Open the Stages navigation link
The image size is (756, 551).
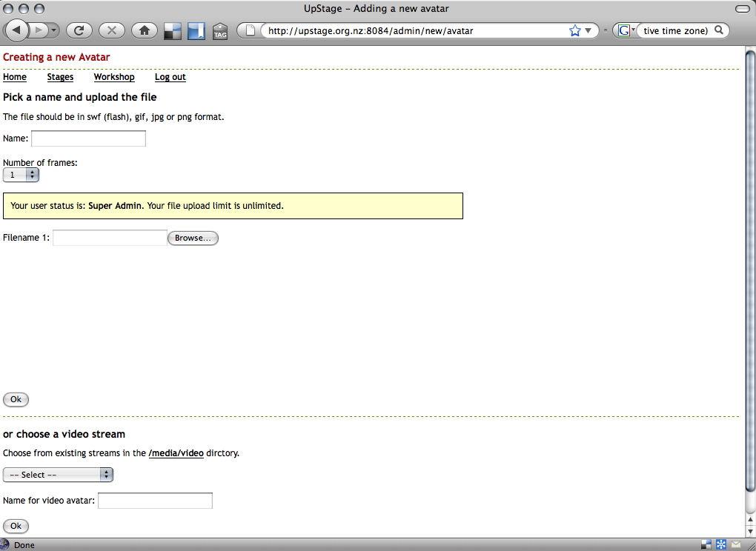click(60, 77)
